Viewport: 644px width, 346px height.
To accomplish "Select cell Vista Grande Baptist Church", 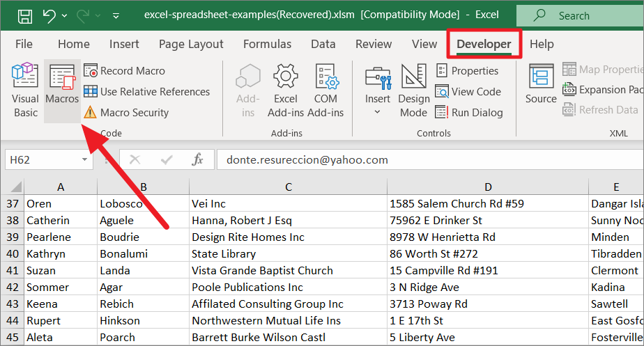I will click(289, 271).
